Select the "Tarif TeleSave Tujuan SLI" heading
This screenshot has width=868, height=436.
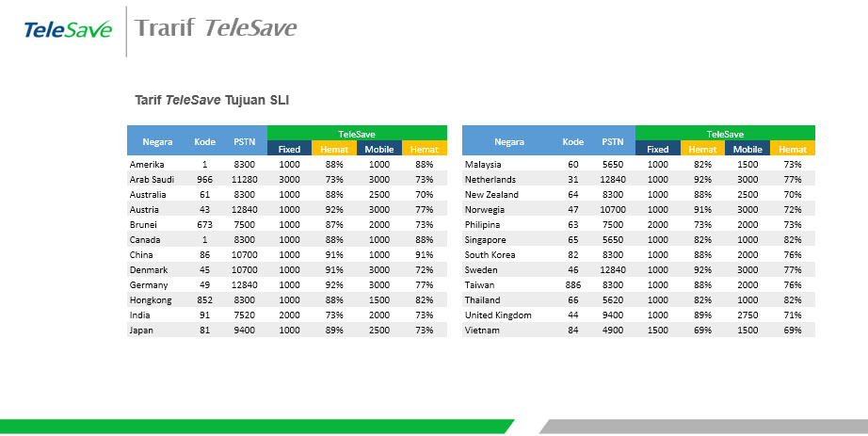[x=212, y=100]
